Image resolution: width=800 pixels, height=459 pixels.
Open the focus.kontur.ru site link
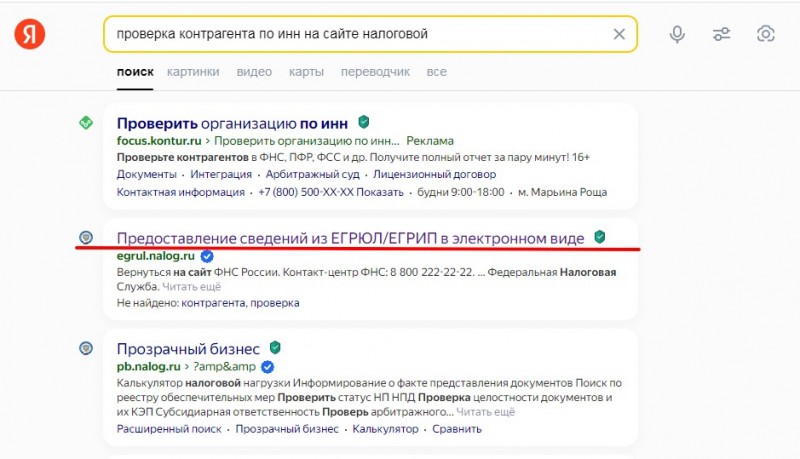pos(159,141)
